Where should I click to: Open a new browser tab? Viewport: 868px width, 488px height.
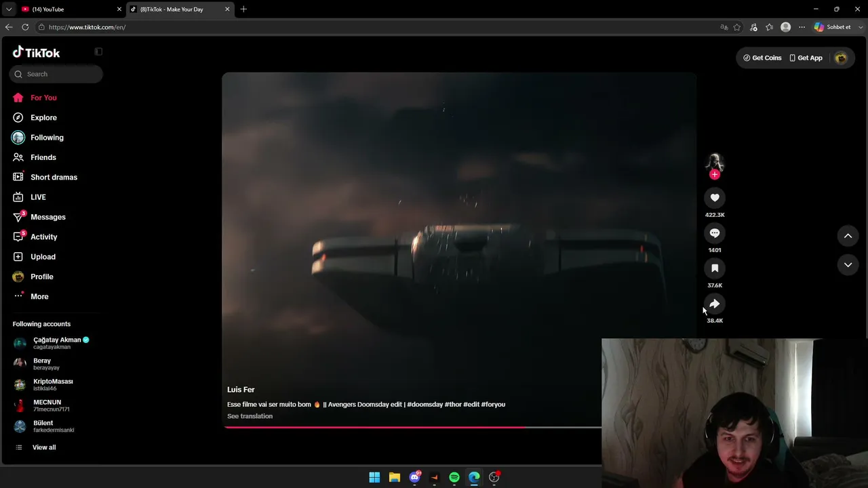[x=243, y=9]
